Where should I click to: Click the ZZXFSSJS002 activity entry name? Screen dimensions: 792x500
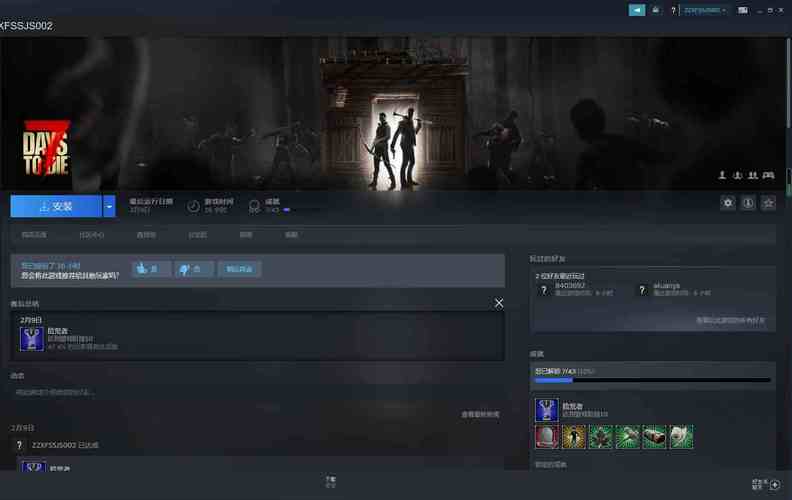tap(54, 445)
